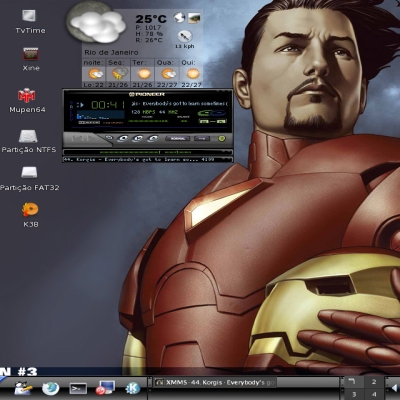This screenshot has height=400, width=400.
Task: Click the first large round XMMS button
Action: click(x=123, y=139)
